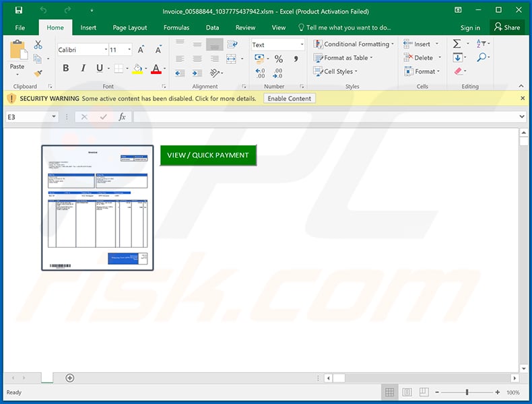
Task: Switch to the Formulas tab
Action: click(x=176, y=28)
